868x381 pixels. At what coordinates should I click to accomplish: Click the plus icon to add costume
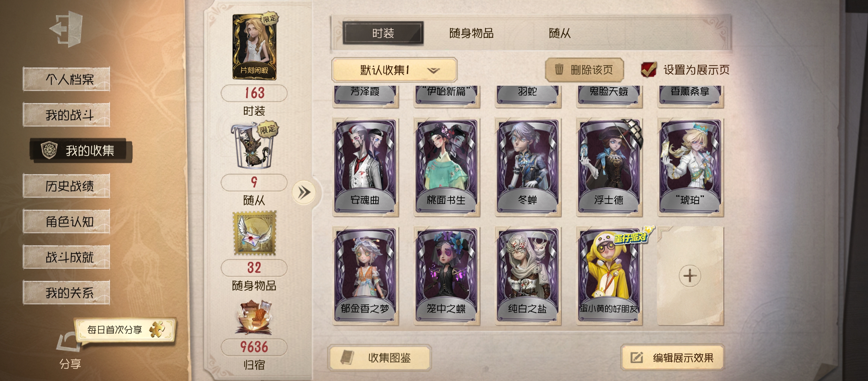click(690, 276)
